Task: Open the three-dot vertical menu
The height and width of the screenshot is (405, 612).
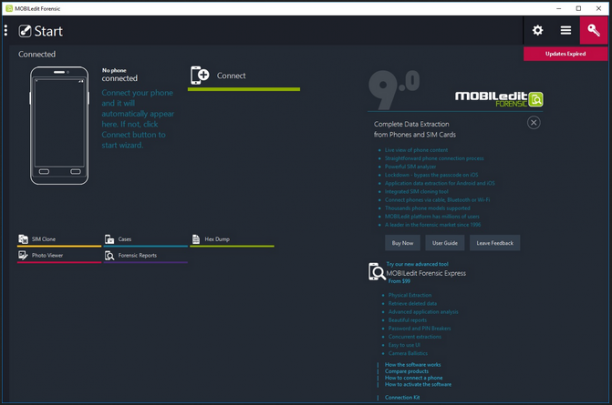Action: pyautogui.click(x=5, y=30)
